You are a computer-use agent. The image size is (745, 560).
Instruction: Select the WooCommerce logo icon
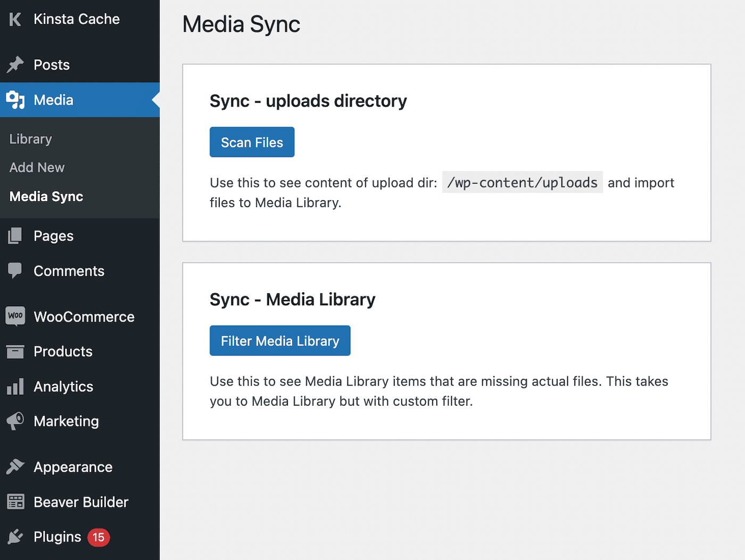15,316
